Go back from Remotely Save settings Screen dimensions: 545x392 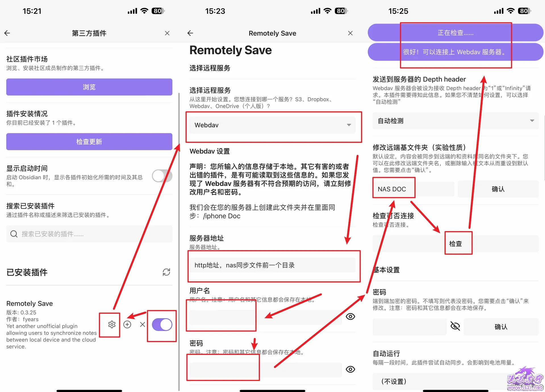[x=190, y=33]
